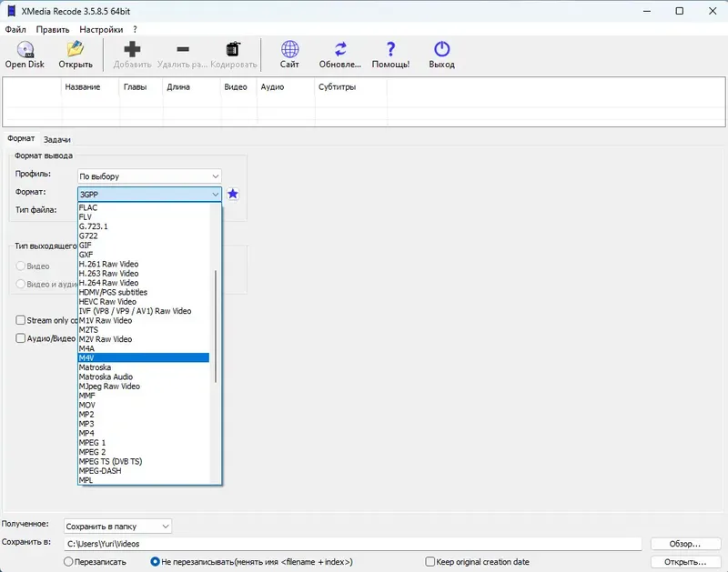Click the Обзор... button
The height and width of the screenshot is (572, 728).
[x=685, y=544]
